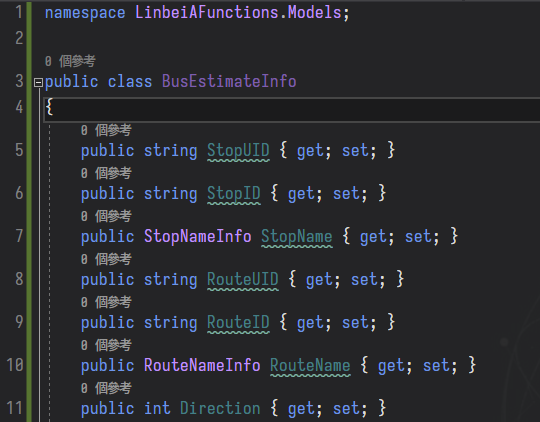540x422 pixels.
Task: Click the Direction property name
Action: click(x=220, y=408)
